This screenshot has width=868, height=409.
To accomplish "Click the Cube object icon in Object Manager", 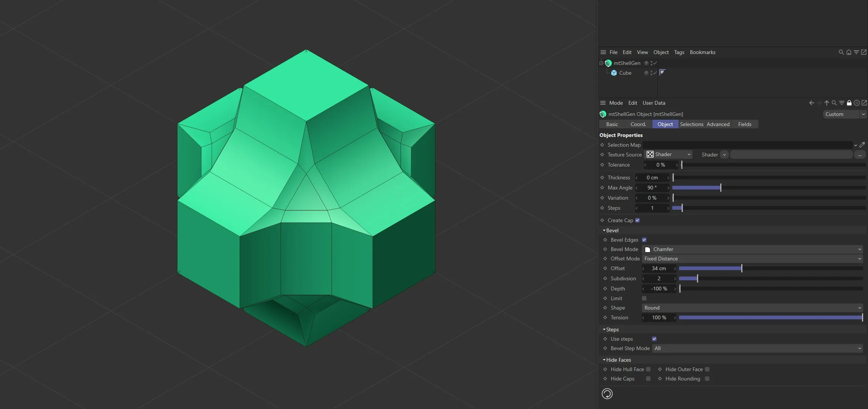I will (x=614, y=73).
